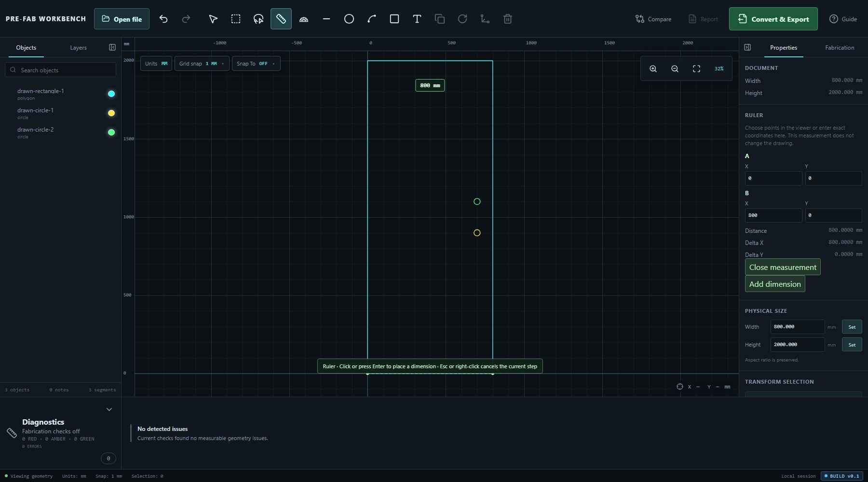This screenshot has width=868, height=482.
Task: Collapse the Diagnostics panel chevron
Action: (109, 409)
